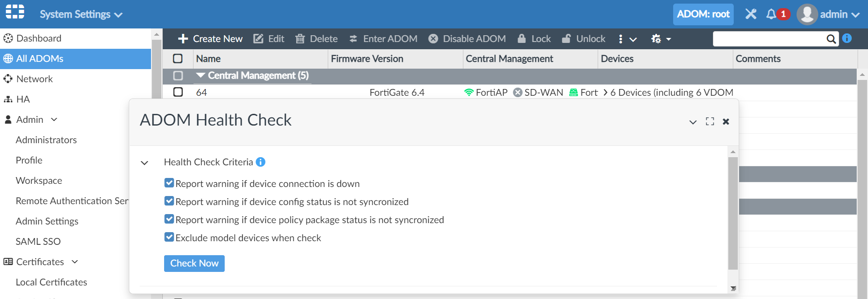Viewport: 868px width, 299px height.
Task: Toggle Exclude model devices when check
Action: click(x=169, y=237)
